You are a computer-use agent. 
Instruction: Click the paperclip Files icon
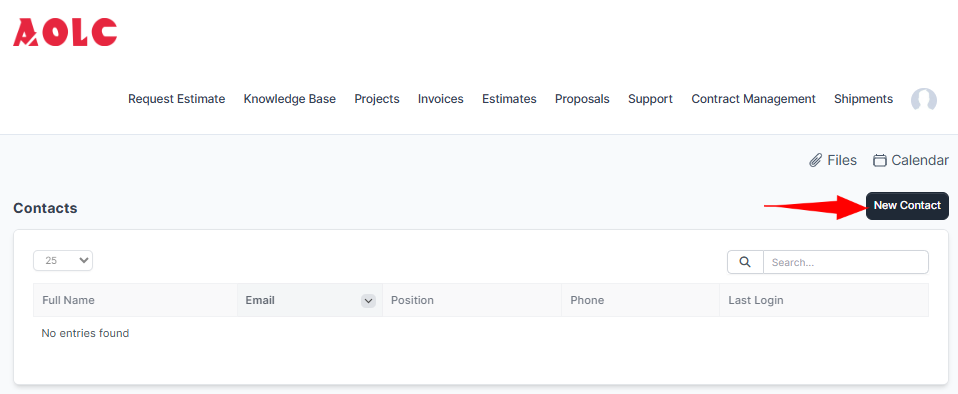click(815, 161)
